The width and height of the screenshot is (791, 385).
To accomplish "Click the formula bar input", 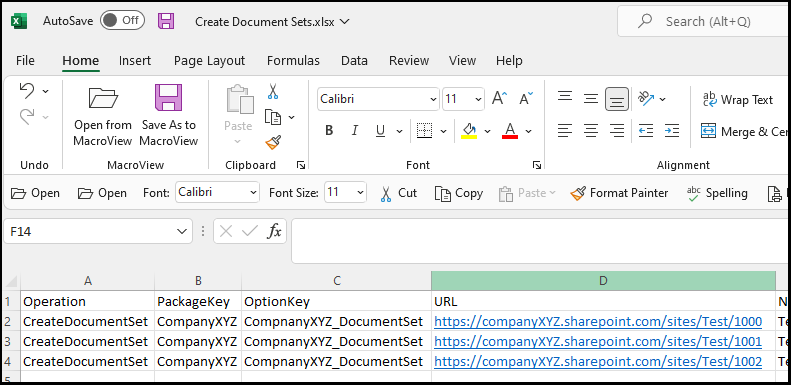I will click(x=540, y=241).
